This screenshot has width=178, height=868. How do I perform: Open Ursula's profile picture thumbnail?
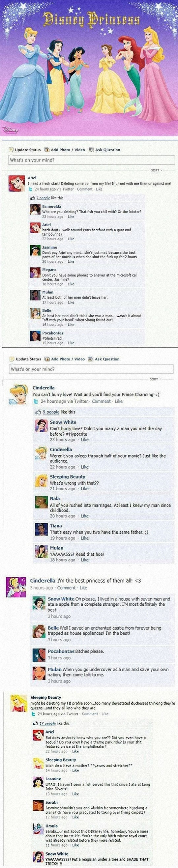[x=39, y=829]
